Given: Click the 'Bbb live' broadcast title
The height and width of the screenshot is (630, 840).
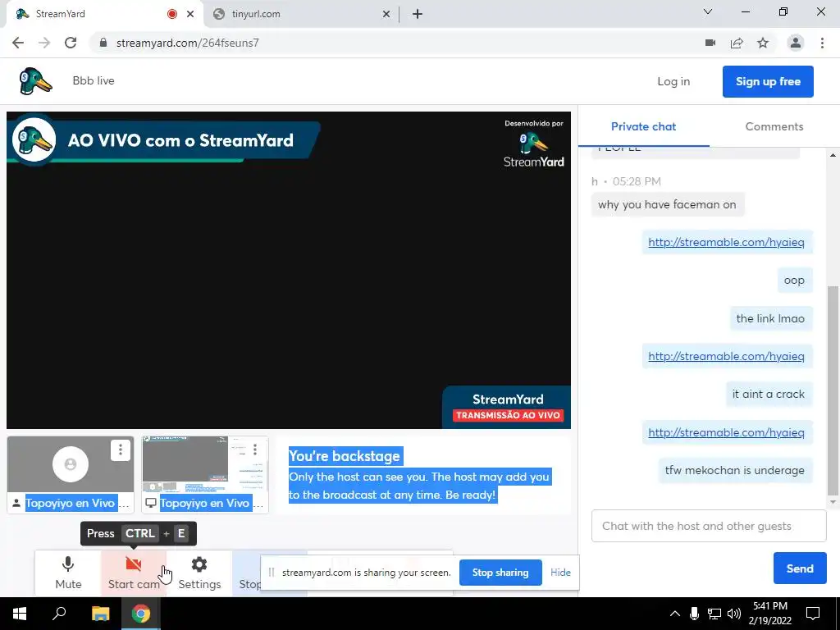Looking at the screenshot, I should (94, 81).
